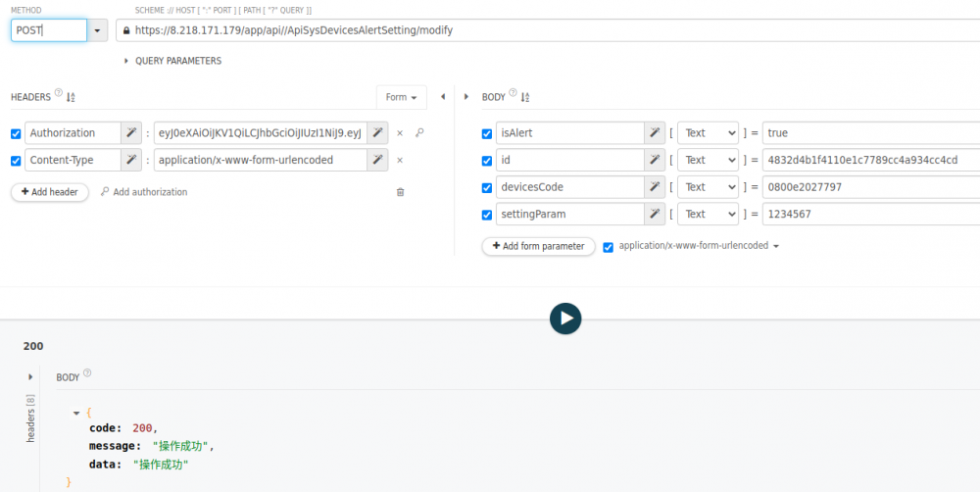The height and width of the screenshot is (492, 980).
Task: Click the Send request play button
Action: 565,319
